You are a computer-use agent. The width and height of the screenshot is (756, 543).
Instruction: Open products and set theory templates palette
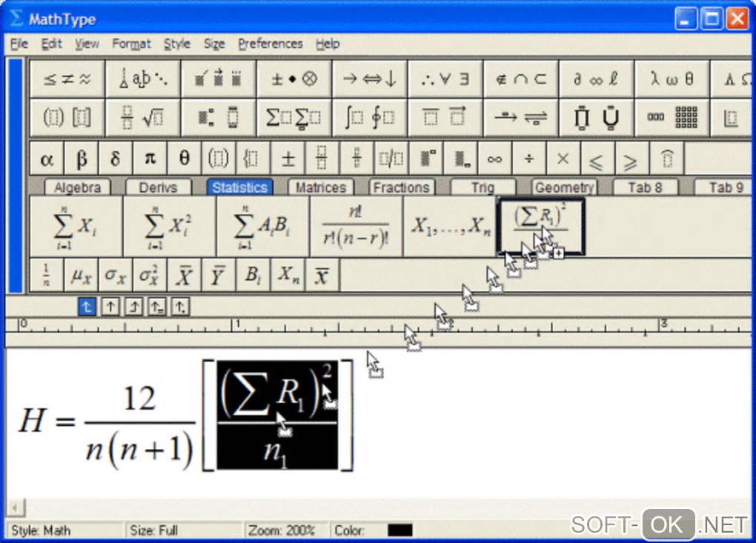[x=597, y=117]
